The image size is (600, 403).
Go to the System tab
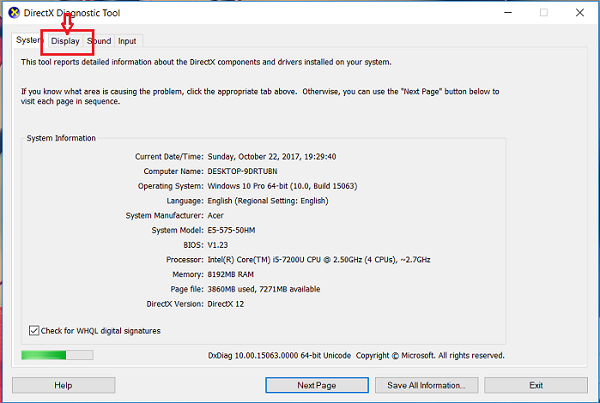coord(28,41)
